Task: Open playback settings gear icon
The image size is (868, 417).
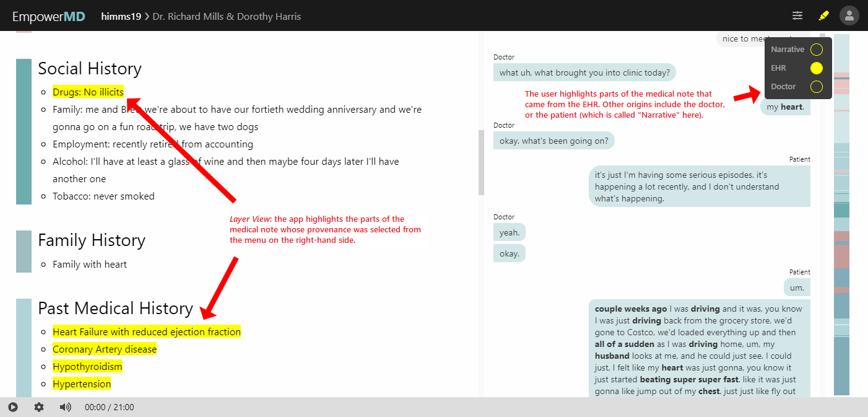Action: (x=39, y=407)
